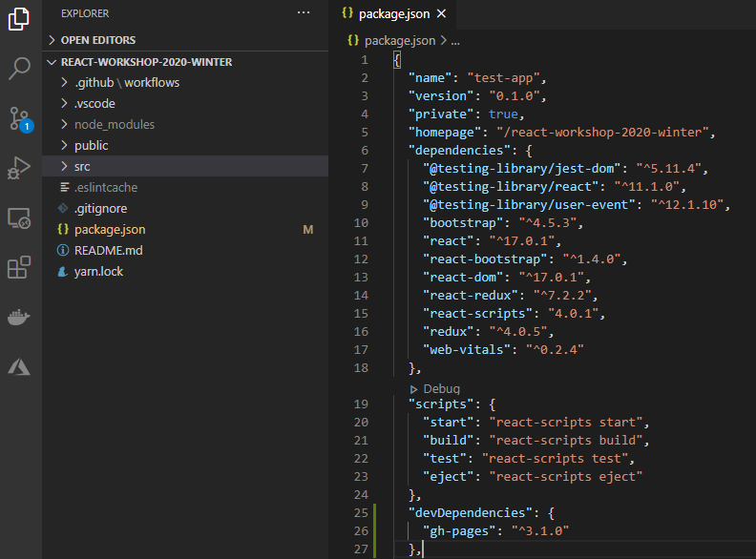Click the JSON icon on package.json tab

click(x=347, y=13)
